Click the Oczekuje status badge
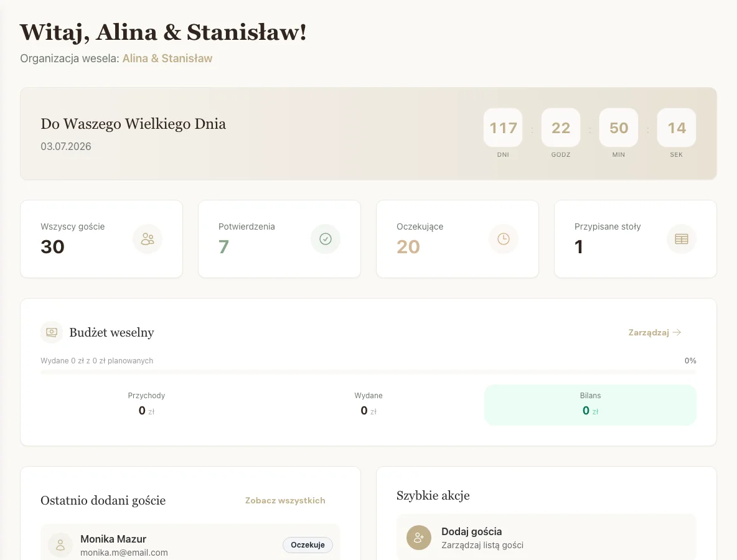Viewport: 737px width, 560px height. point(307,545)
